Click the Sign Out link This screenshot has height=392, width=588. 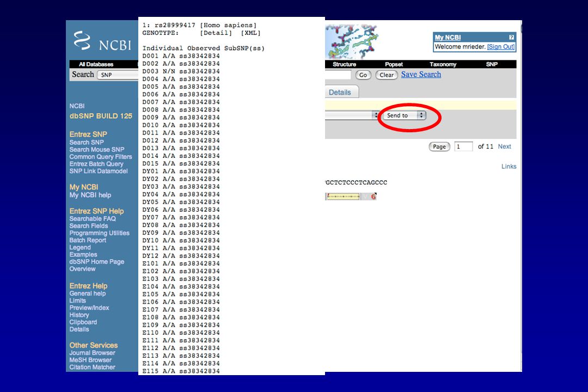click(x=501, y=46)
